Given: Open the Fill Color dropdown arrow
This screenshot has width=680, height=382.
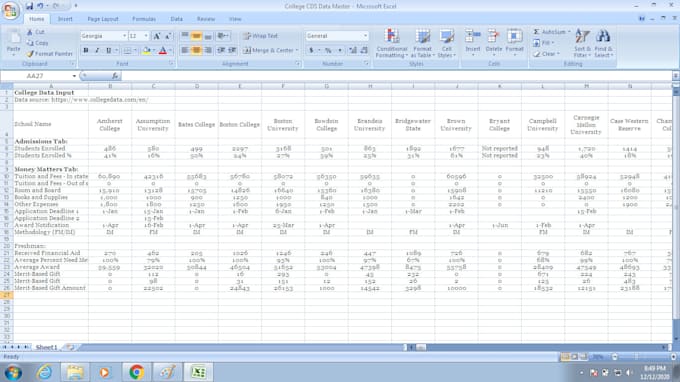Looking at the screenshot, I should click(154, 51).
